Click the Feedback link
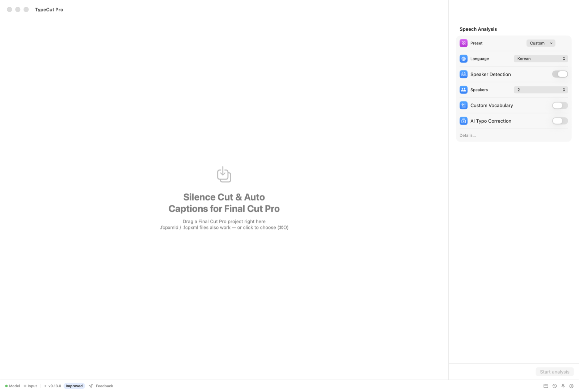 point(104,386)
